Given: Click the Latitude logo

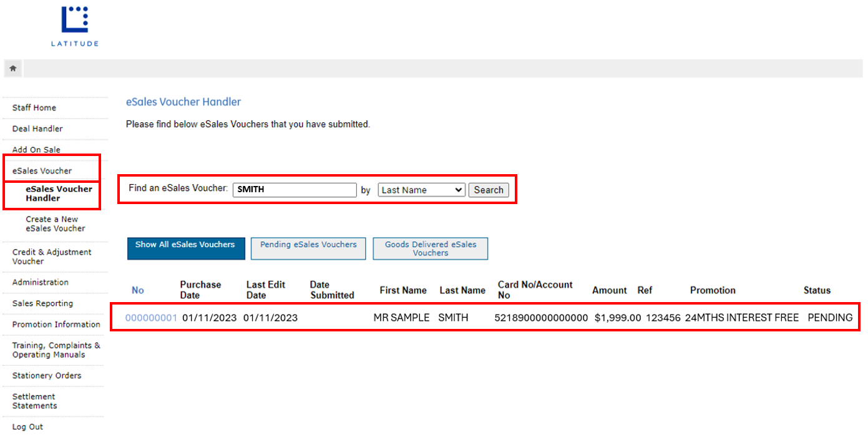Looking at the screenshot, I should [75, 26].
